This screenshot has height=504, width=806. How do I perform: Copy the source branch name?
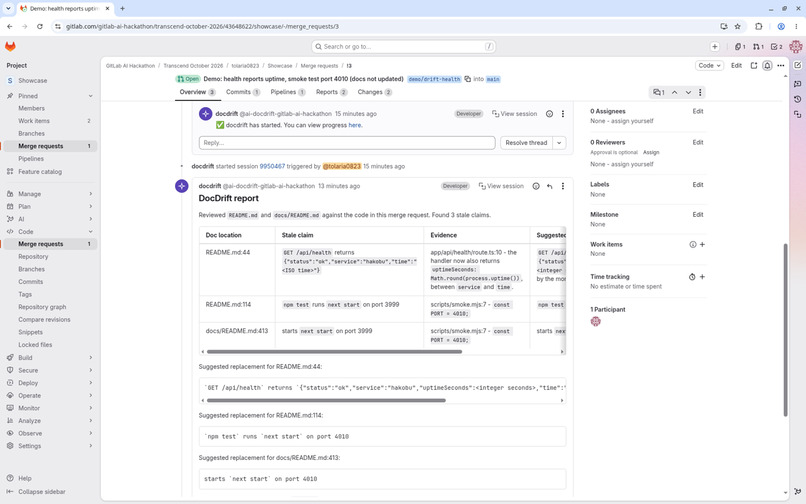(467, 79)
